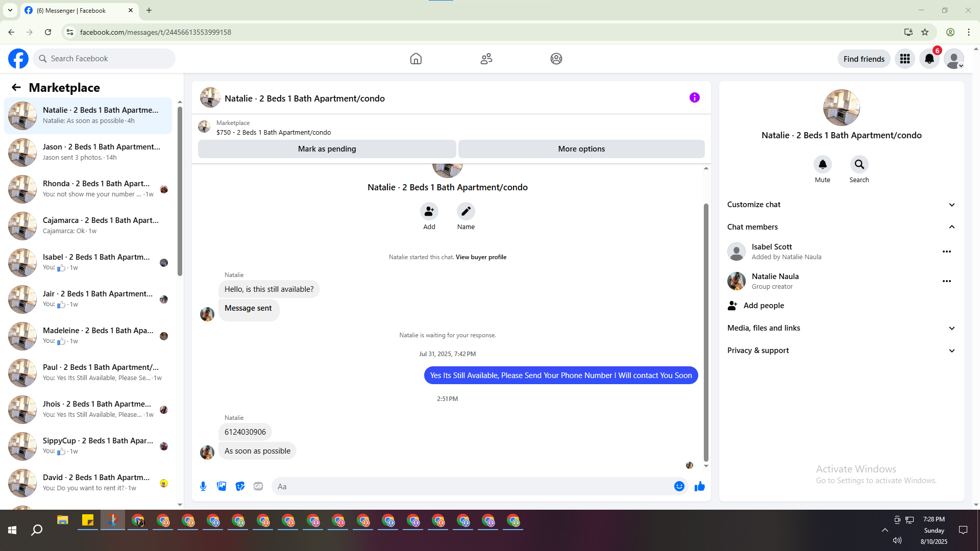Send a thumbs up like
Screen dimensions: 980x551
pyautogui.click(x=699, y=486)
